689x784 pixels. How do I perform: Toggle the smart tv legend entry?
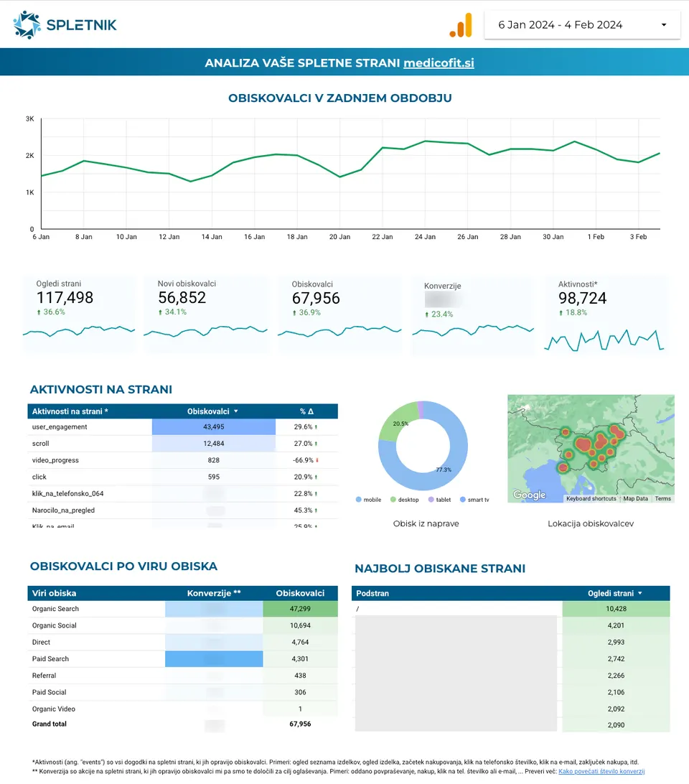point(474,500)
